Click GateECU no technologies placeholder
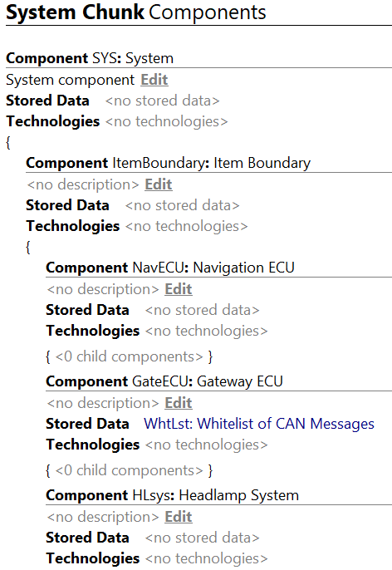The width and height of the screenshot is (392, 570). [x=206, y=445]
